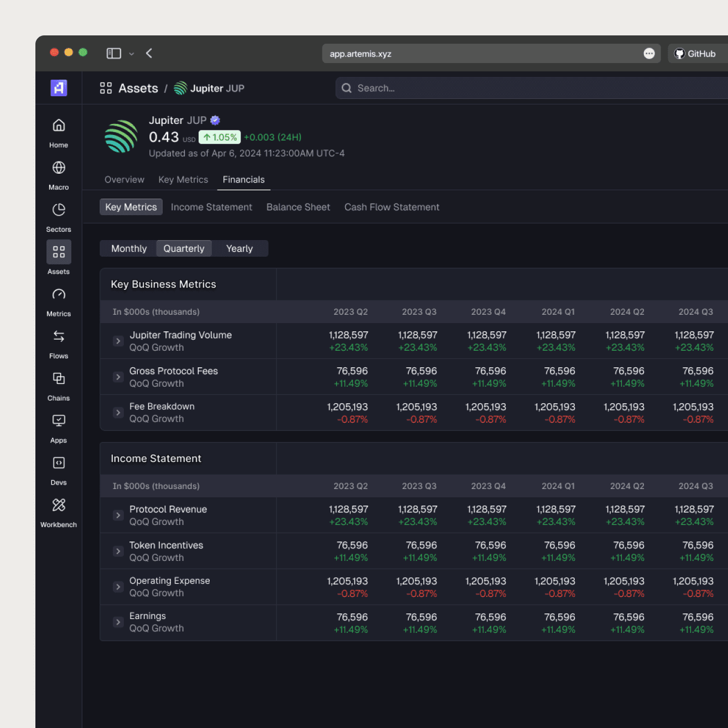This screenshot has width=728, height=728.
Task: Click the 2024 Q3 column header in Key Business Metrics
Action: click(x=696, y=312)
